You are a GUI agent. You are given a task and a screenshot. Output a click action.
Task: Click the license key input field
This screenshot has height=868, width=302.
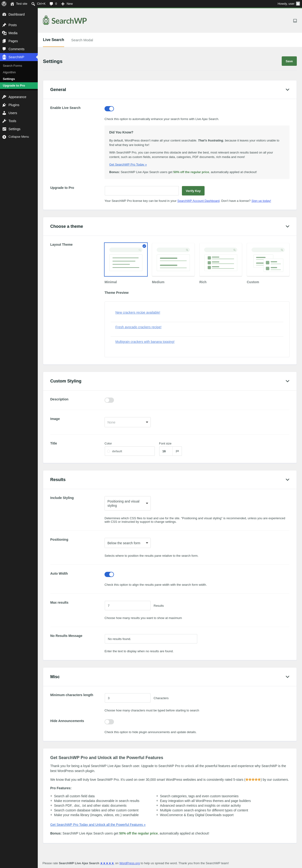pyautogui.click(x=142, y=191)
